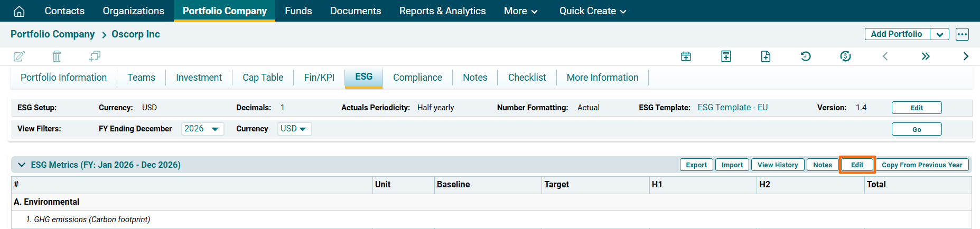Click the Go button in View Filters
Screen dimensions: 980x229
click(x=916, y=129)
